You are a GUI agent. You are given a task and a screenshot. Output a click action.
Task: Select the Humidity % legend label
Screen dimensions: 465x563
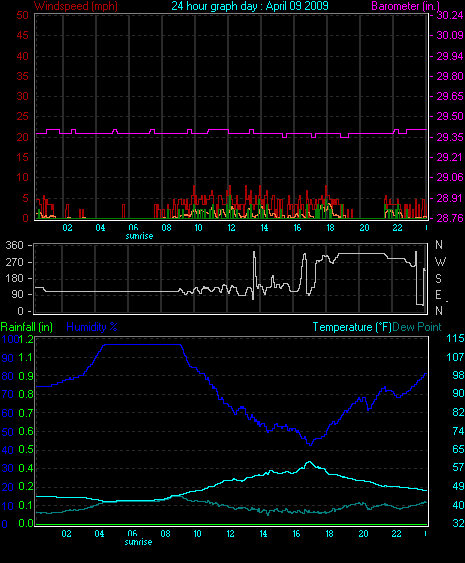(x=92, y=327)
